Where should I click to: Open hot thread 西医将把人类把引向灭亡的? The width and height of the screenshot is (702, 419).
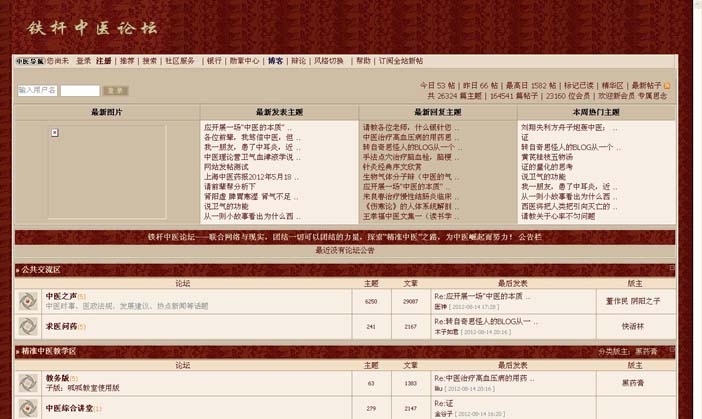569,206
